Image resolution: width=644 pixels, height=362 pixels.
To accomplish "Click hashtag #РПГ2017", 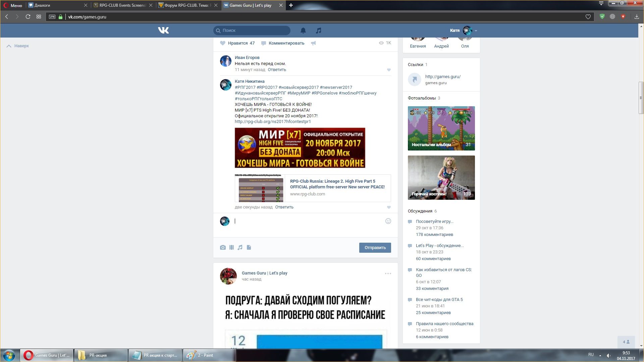I will (x=245, y=87).
